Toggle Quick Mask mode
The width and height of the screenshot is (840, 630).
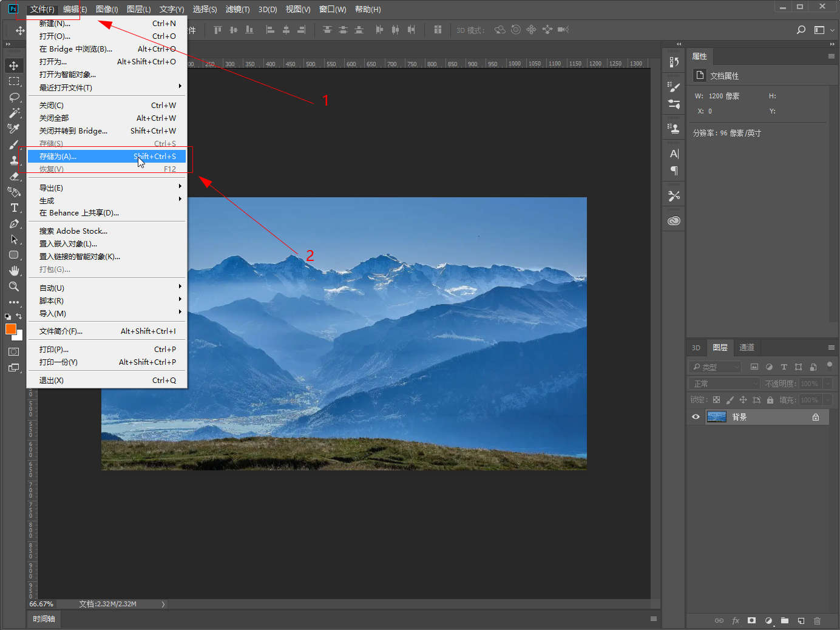point(14,352)
